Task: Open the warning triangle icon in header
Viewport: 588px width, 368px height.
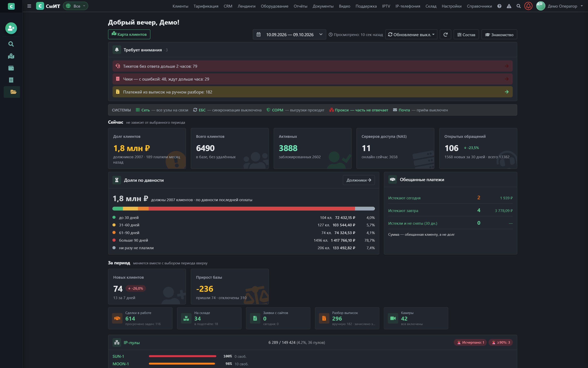Action: tap(509, 6)
